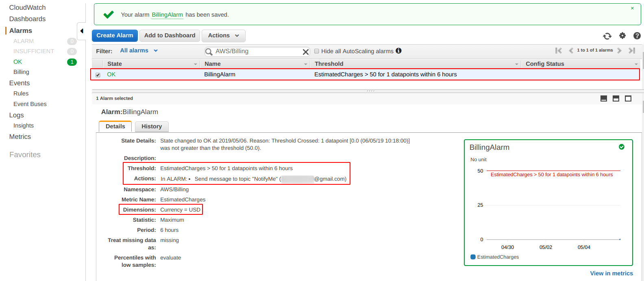This screenshot has height=281, width=644.
Task: Split the detail pane view
Action: [616, 99]
